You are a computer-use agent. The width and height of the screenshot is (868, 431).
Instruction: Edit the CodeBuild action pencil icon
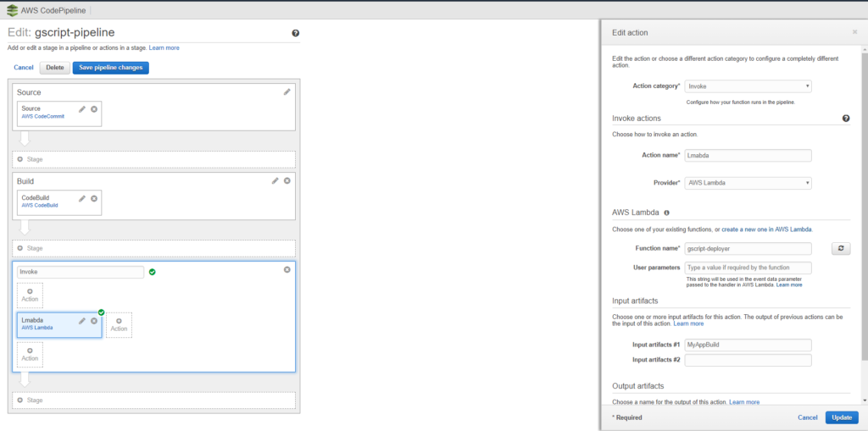(82, 198)
